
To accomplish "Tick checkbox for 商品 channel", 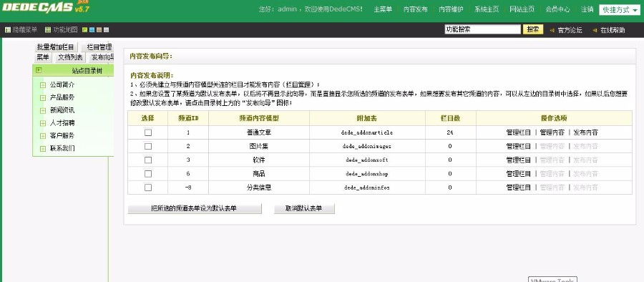I will click(x=148, y=174).
